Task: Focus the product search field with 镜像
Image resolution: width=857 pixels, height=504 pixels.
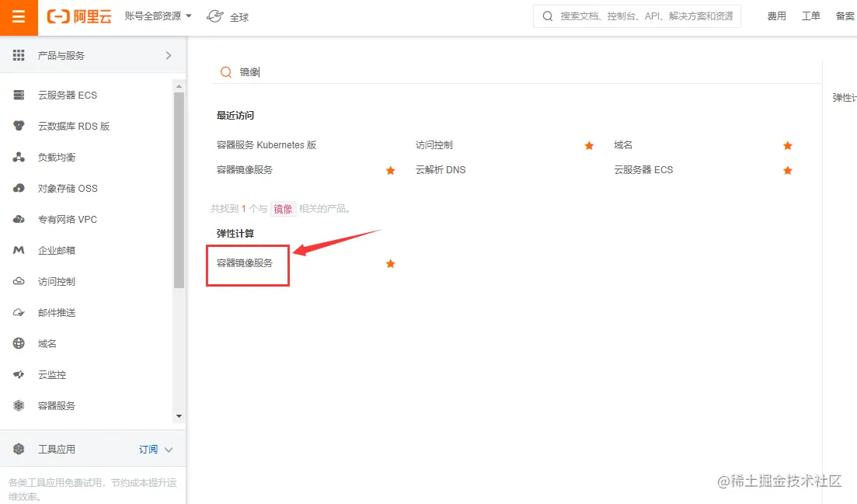Action: click(x=517, y=72)
